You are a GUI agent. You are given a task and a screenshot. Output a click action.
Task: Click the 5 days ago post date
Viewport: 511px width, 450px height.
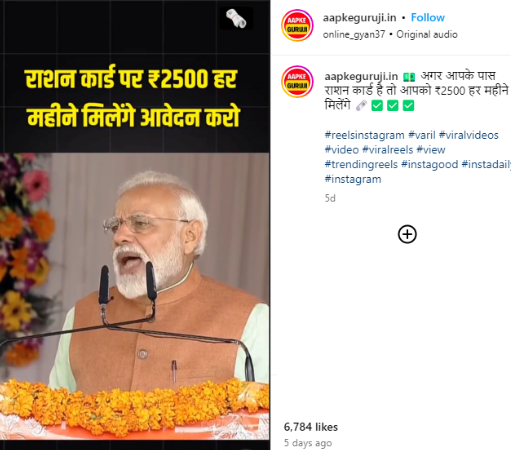coord(308,443)
